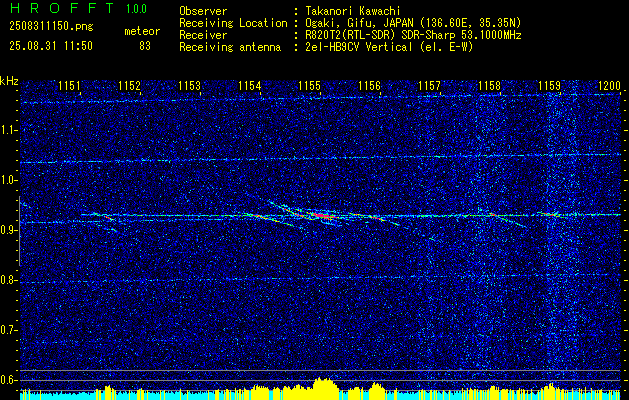Click the 1154 time marker
The height and width of the screenshot is (400, 629).
(250, 86)
